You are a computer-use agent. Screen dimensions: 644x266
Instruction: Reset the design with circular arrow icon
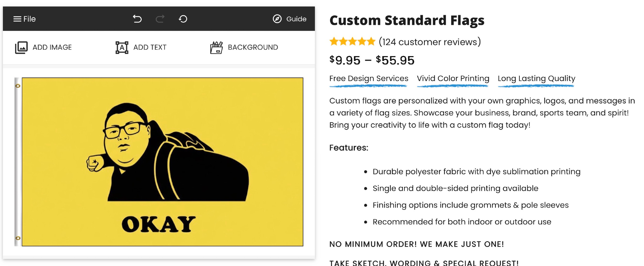(183, 19)
